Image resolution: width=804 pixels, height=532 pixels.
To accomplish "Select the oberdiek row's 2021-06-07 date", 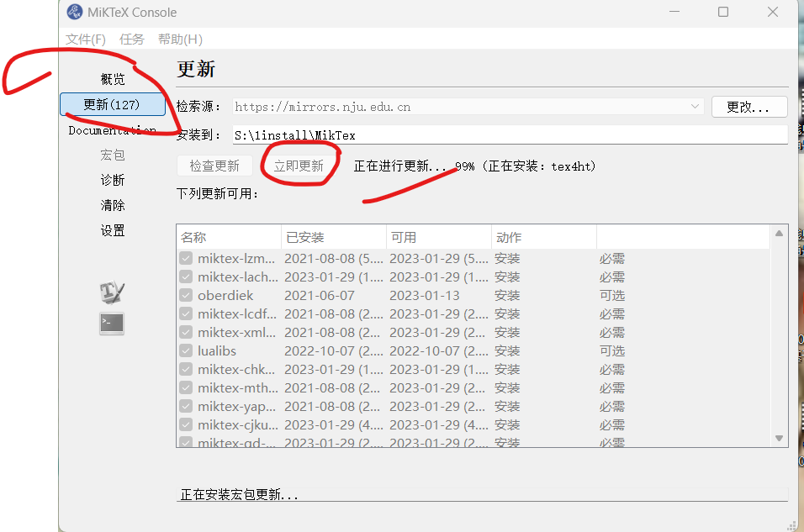I will coord(319,296).
